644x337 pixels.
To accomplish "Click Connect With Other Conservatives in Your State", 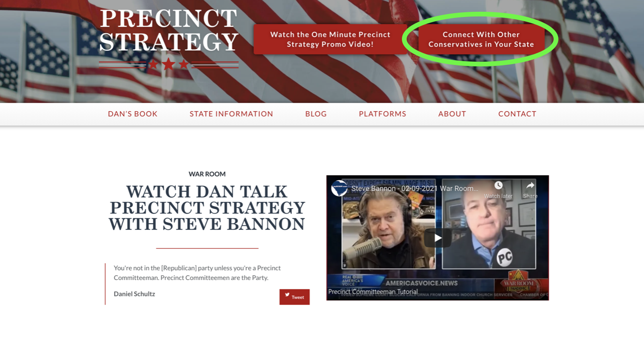I will tap(480, 39).
